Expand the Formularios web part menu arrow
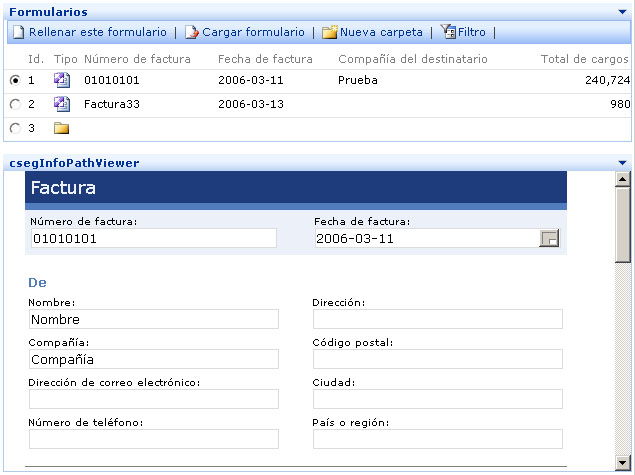This screenshot has height=475, width=635. [622, 12]
